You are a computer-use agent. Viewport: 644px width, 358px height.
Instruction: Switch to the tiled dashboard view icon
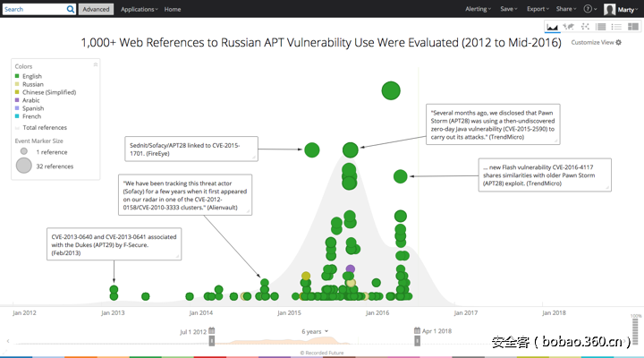pos(633,27)
